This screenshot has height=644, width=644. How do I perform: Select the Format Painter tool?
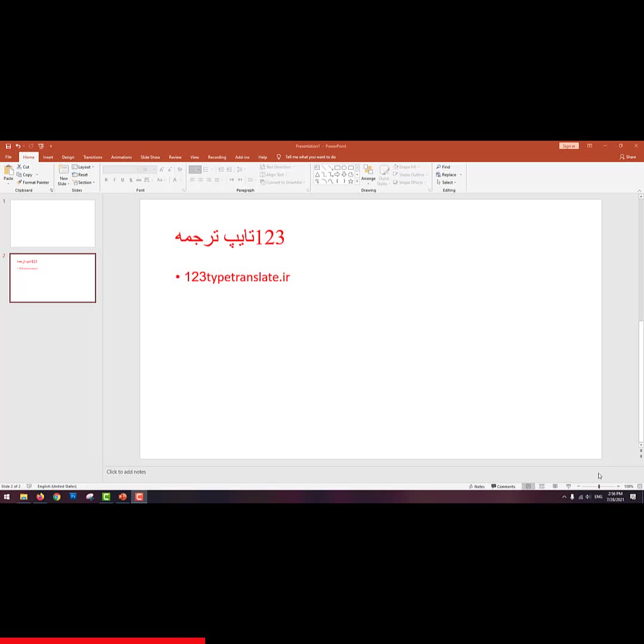point(33,182)
